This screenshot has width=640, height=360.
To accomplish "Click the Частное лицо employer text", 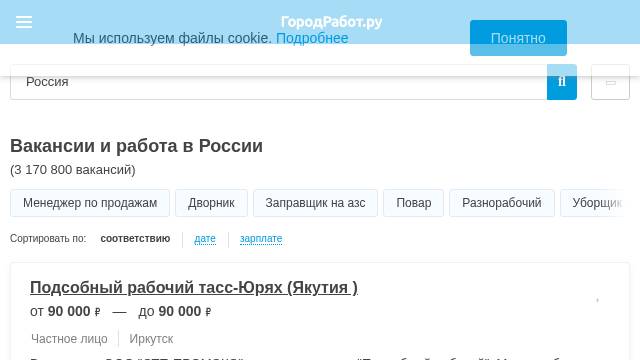I will 69,339.
